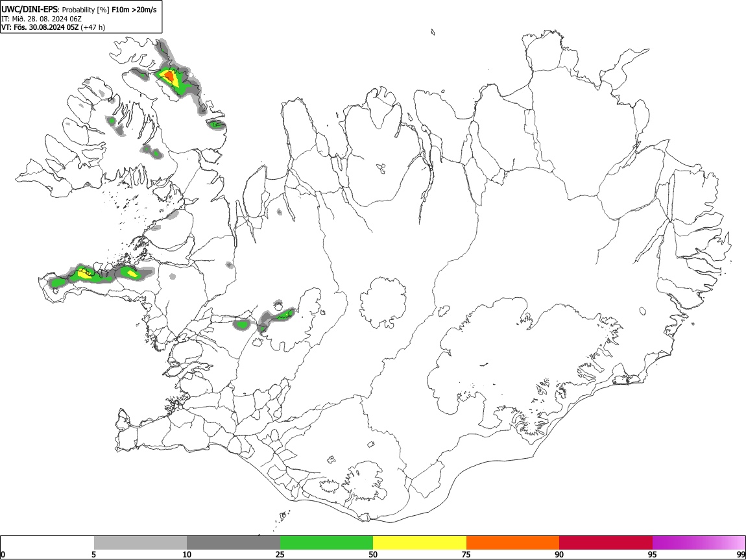Click the 'F10m >20m/s' parameter label
746x560 pixels.
(134, 10)
